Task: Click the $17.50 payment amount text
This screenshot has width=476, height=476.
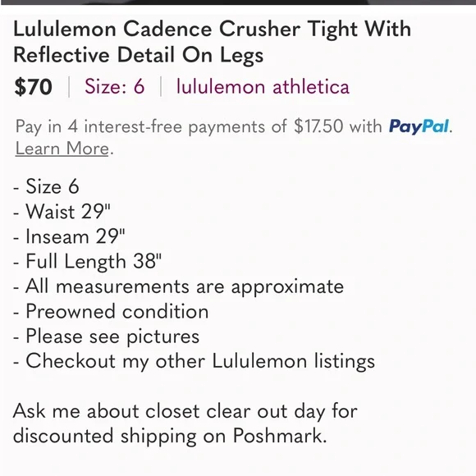Action: pyautogui.click(x=318, y=126)
